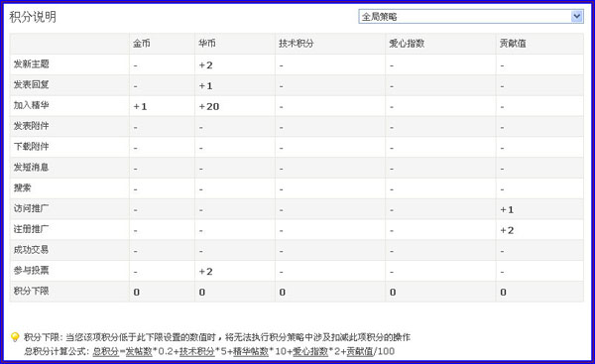
Task: Click the 贡献值 link in formula
Action: [x=360, y=351]
